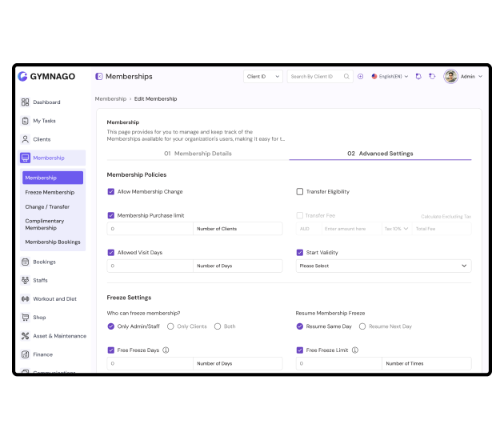
Task: Click the Admin profile avatar
Action: tap(451, 77)
